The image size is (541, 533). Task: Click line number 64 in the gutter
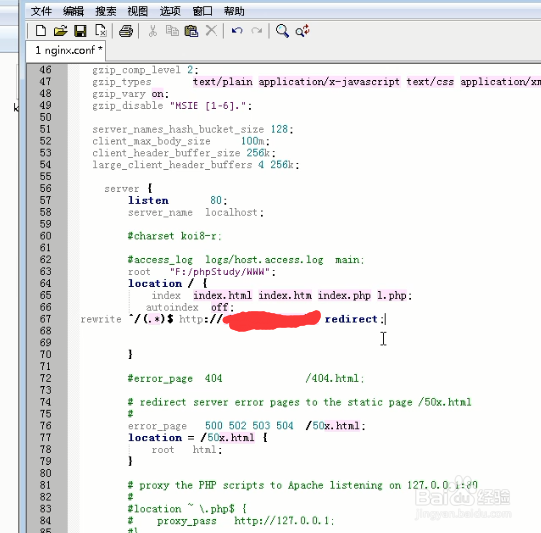point(45,283)
